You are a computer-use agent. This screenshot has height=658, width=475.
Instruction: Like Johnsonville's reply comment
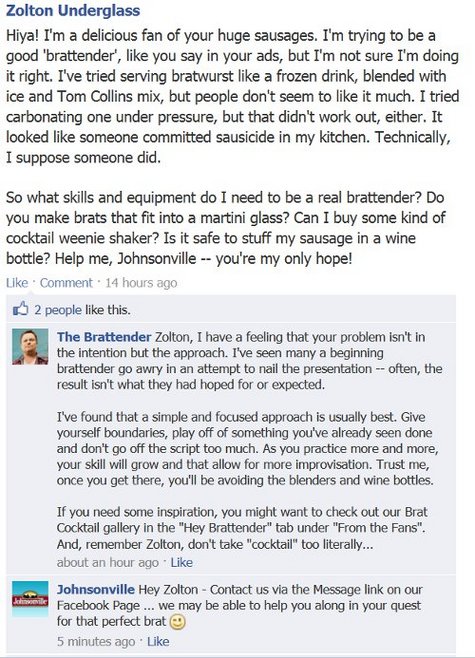click(x=158, y=642)
